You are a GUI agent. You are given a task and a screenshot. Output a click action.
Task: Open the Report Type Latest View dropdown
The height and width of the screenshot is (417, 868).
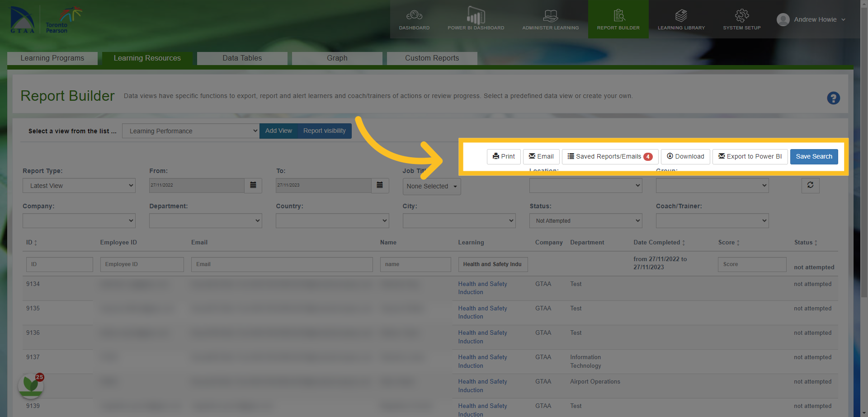coord(79,186)
